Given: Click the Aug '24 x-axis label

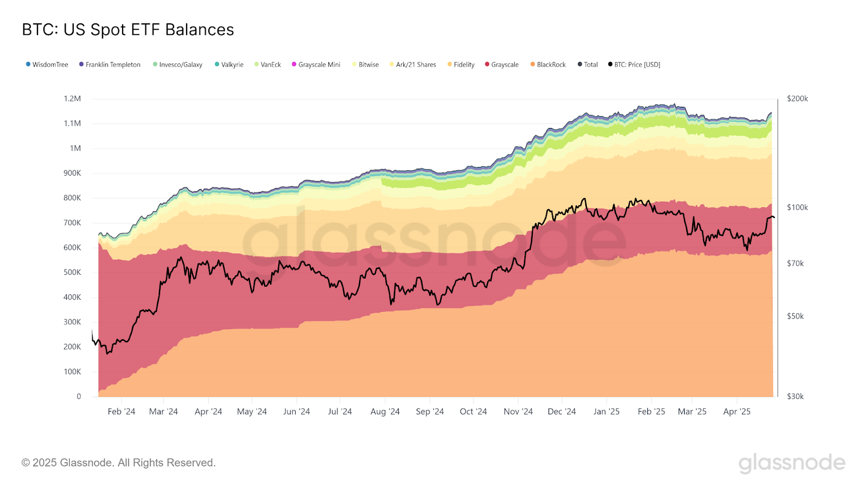Looking at the screenshot, I should (x=385, y=412).
